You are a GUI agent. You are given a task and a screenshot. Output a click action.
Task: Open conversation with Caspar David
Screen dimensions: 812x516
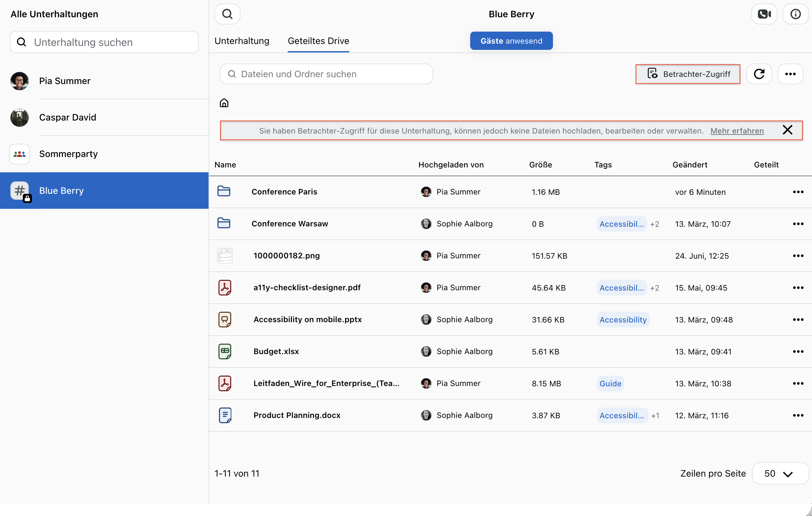104,117
